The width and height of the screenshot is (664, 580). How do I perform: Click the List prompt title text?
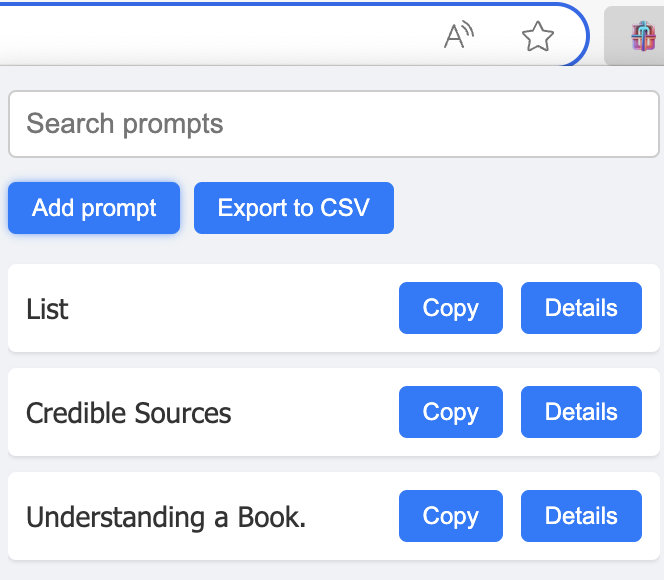tap(47, 309)
